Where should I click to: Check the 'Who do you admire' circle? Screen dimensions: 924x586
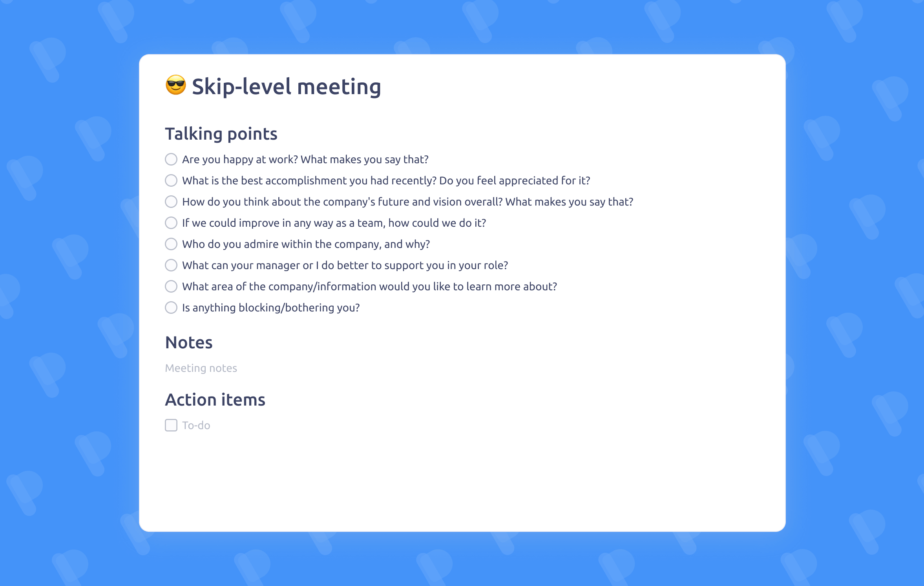pyautogui.click(x=171, y=244)
